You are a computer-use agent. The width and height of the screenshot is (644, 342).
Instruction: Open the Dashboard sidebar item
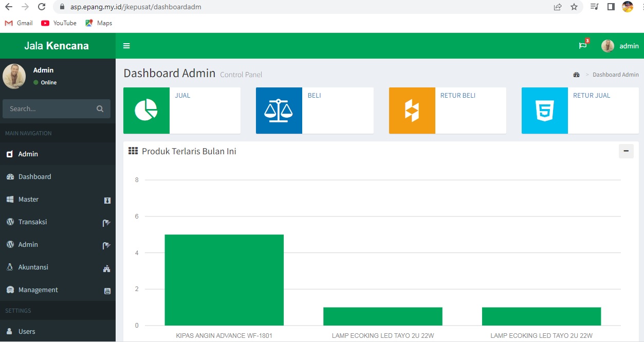pos(35,177)
